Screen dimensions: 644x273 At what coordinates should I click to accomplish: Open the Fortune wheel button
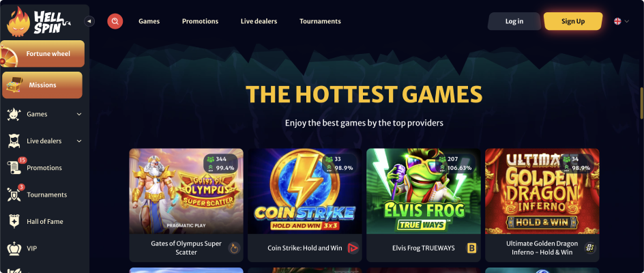pos(42,54)
